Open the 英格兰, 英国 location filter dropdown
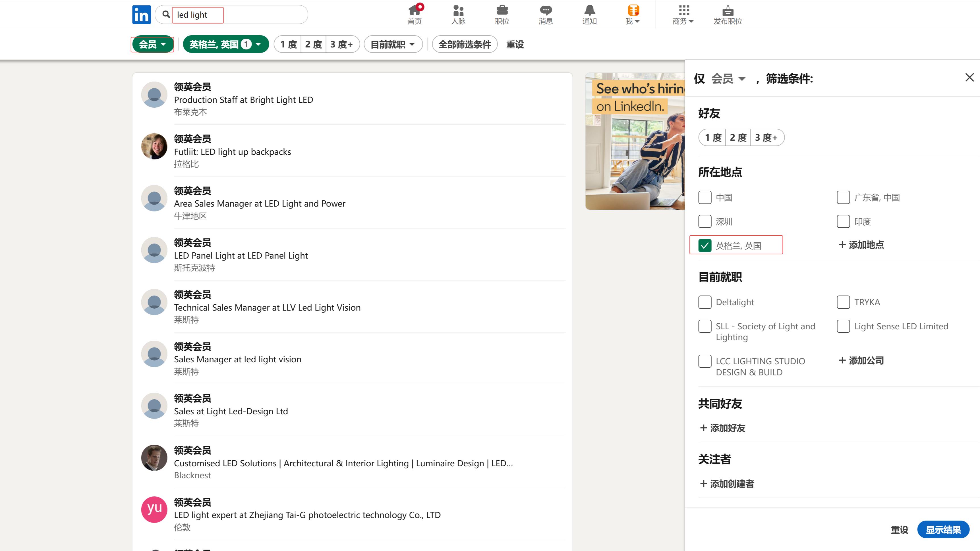This screenshot has width=980, height=551. click(x=226, y=45)
